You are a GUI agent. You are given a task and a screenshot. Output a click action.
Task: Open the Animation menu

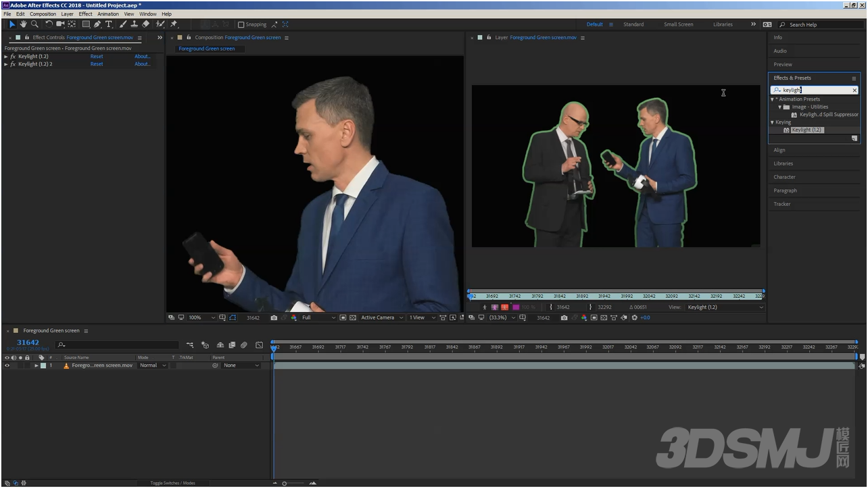tap(108, 14)
